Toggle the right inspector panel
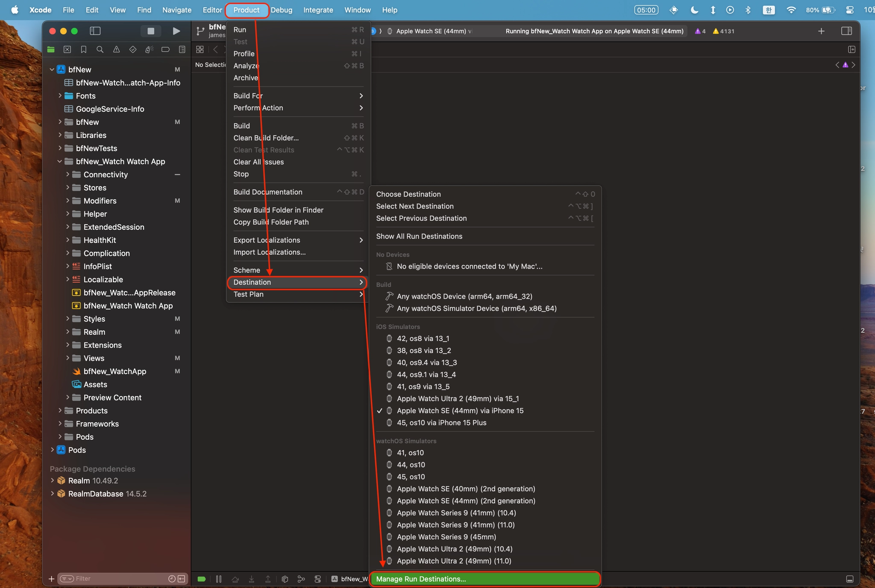 [x=846, y=31]
